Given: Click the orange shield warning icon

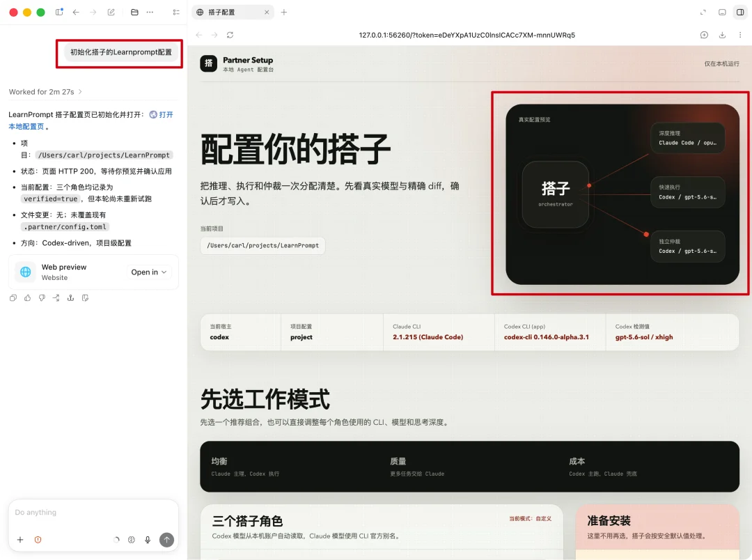Looking at the screenshot, I should pyautogui.click(x=38, y=540).
